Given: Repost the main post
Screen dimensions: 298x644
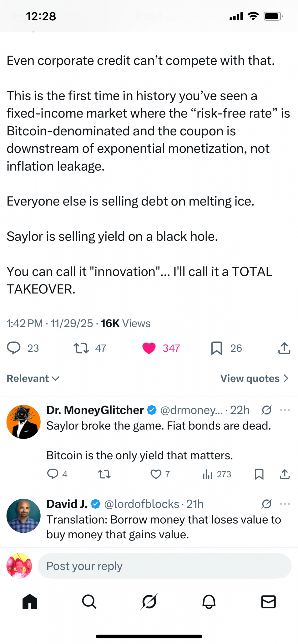Looking at the screenshot, I should pyautogui.click(x=81, y=348).
